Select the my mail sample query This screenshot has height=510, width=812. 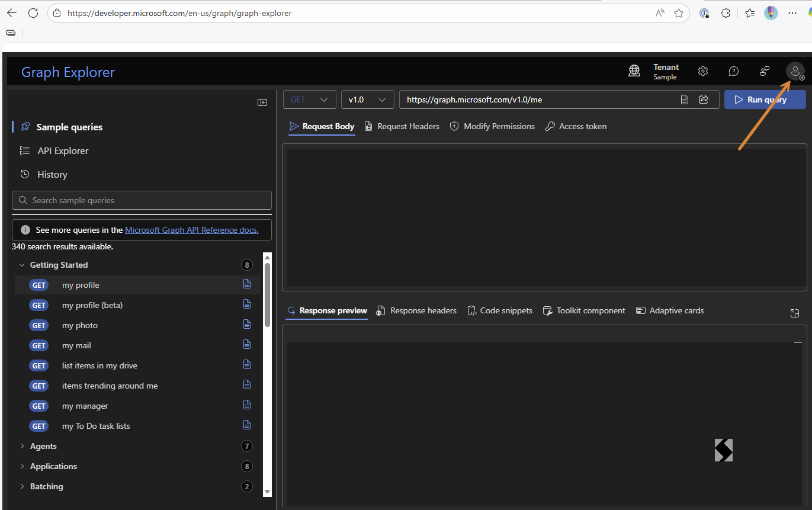click(137, 345)
